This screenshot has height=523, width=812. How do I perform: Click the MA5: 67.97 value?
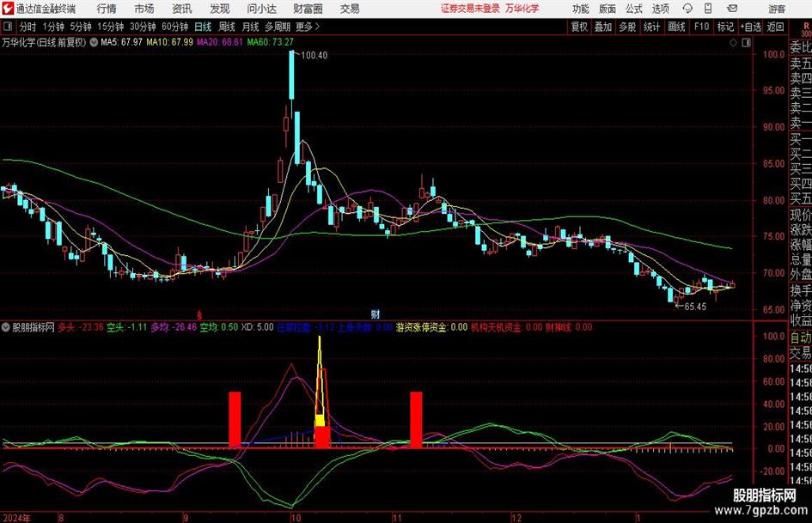121,42
